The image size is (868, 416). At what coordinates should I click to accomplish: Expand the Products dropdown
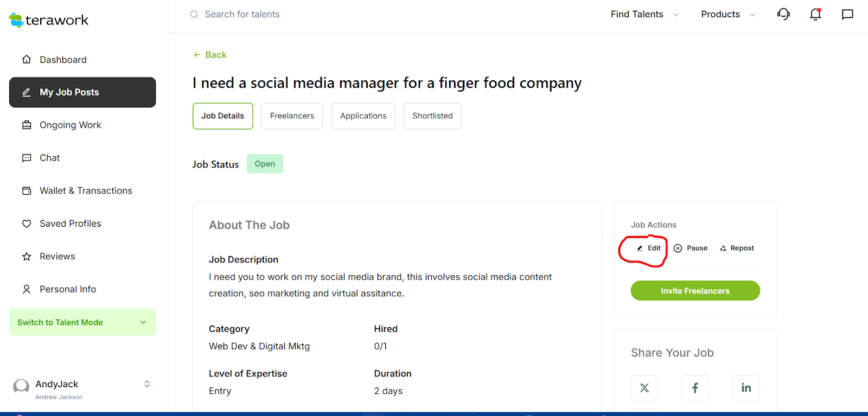(727, 14)
